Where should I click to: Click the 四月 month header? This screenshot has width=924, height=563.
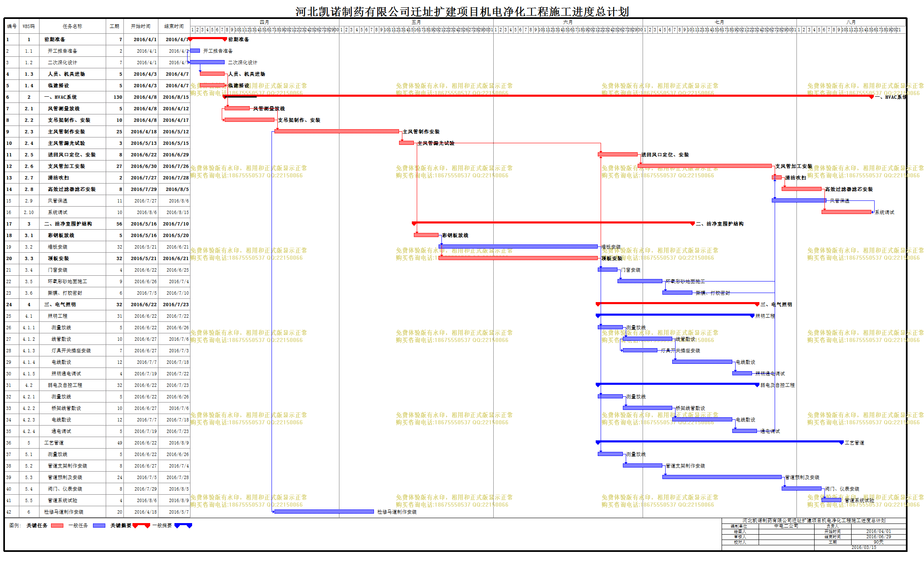click(265, 22)
